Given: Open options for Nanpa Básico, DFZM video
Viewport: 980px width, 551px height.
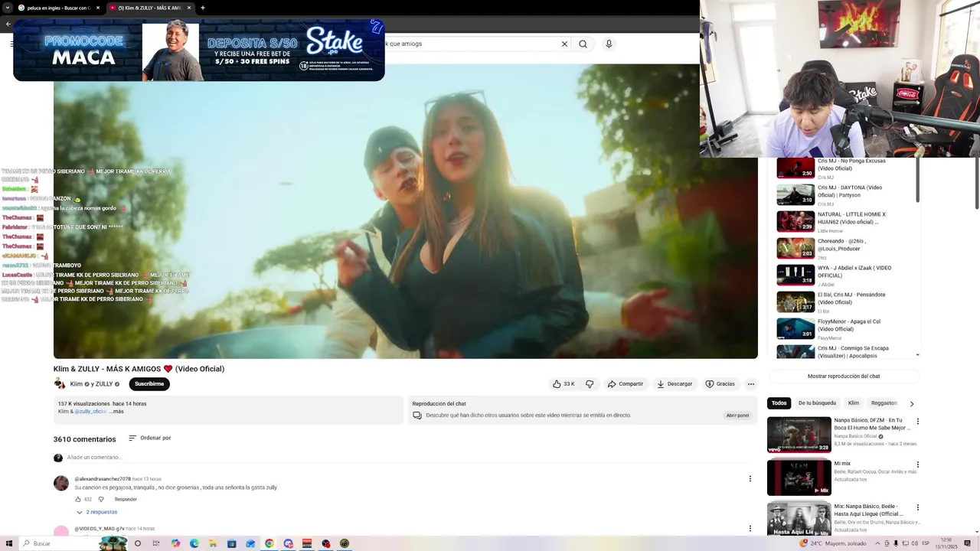Looking at the screenshot, I should coord(918,422).
